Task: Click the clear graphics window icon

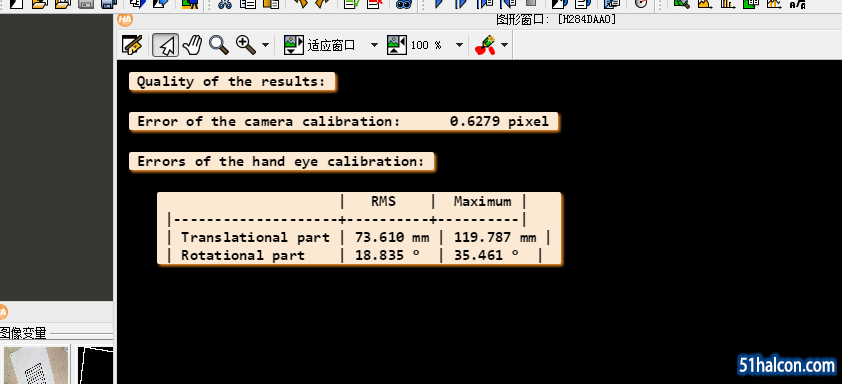Action: click(x=132, y=45)
